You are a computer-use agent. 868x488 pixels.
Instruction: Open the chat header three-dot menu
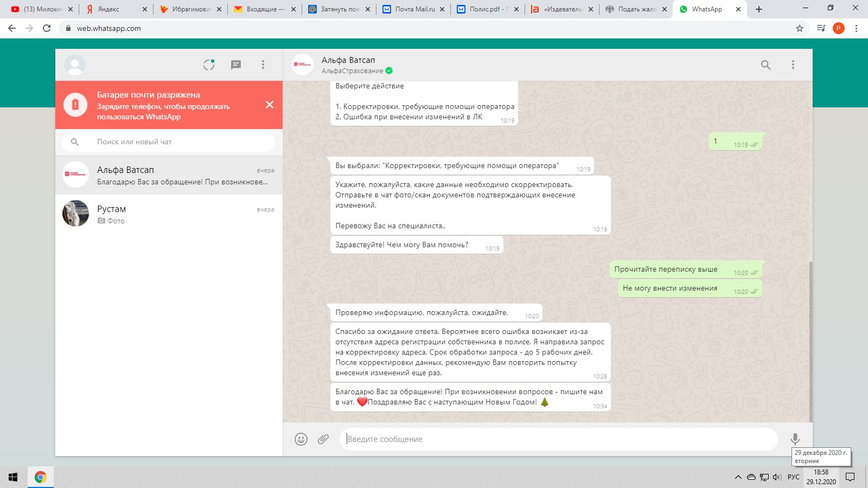(x=793, y=65)
